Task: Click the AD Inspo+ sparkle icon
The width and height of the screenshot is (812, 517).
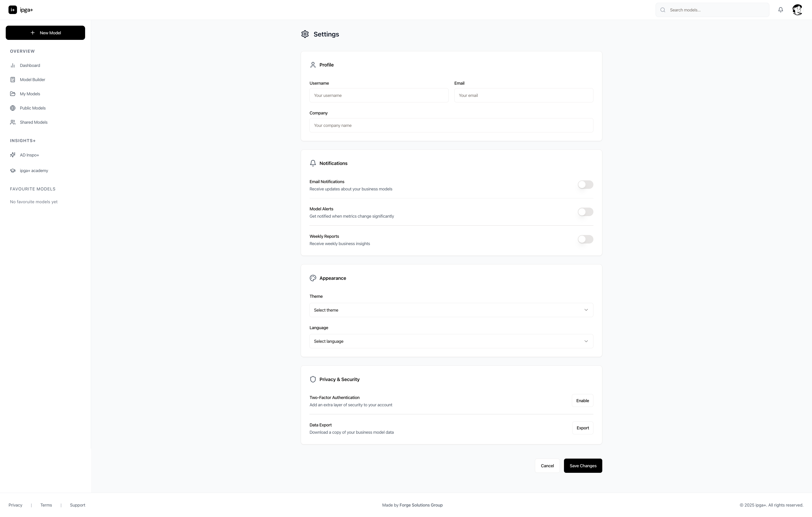Action: tap(13, 155)
